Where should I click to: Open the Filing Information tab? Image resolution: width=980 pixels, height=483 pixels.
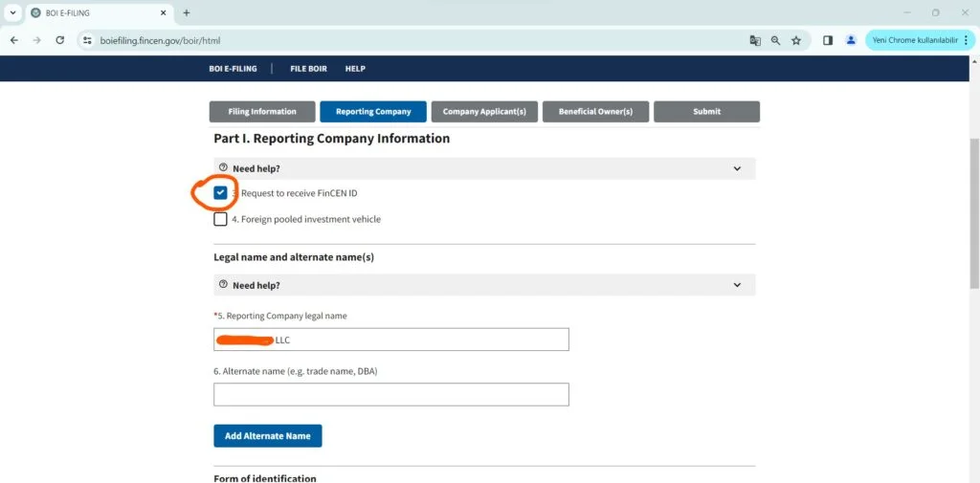pyautogui.click(x=262, y=112)
